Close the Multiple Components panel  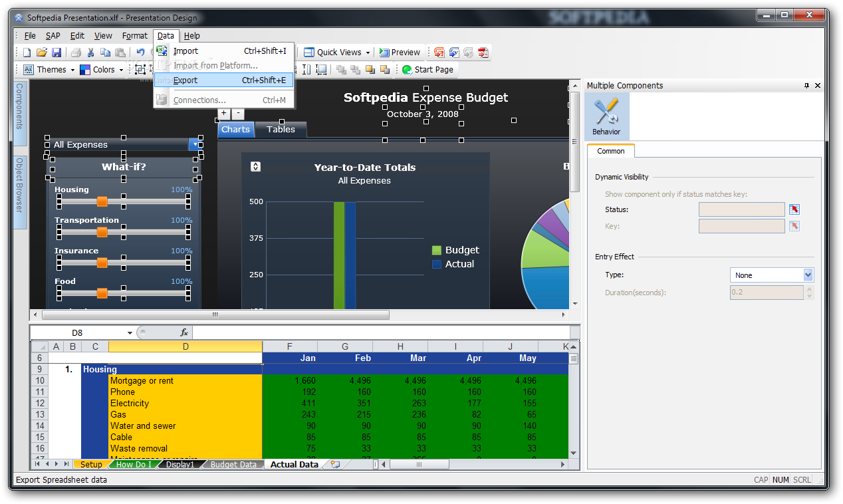point(818,86)
